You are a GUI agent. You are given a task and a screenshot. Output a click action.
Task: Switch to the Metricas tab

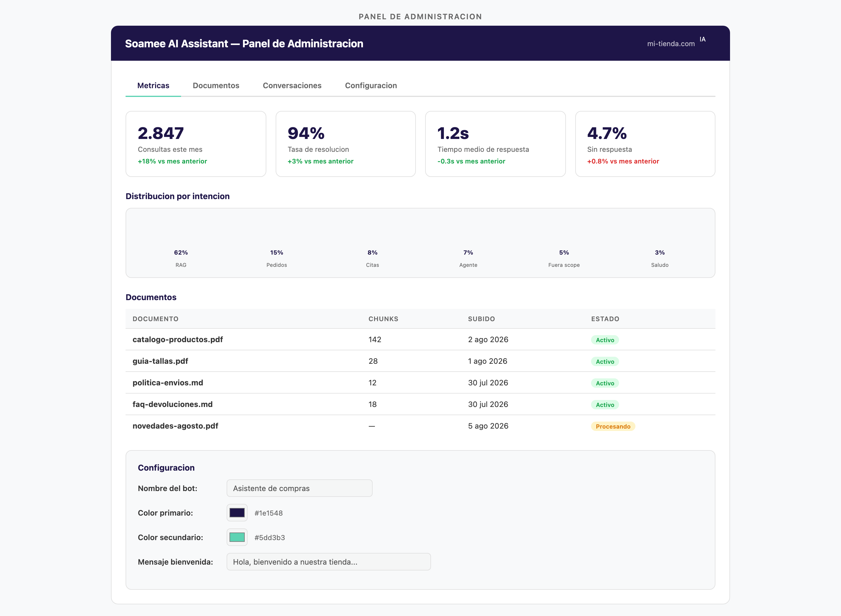[x=153, y=85]
